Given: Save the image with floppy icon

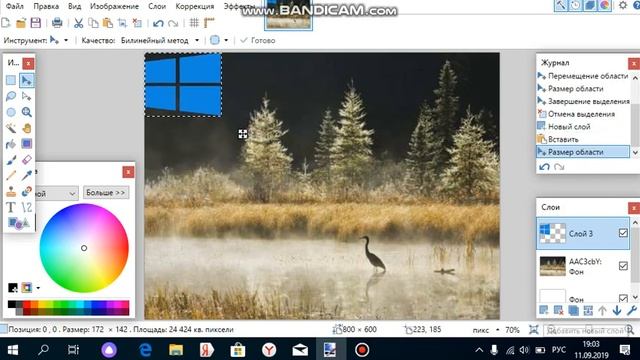Looking at the screenshot, I should [36, 23].
